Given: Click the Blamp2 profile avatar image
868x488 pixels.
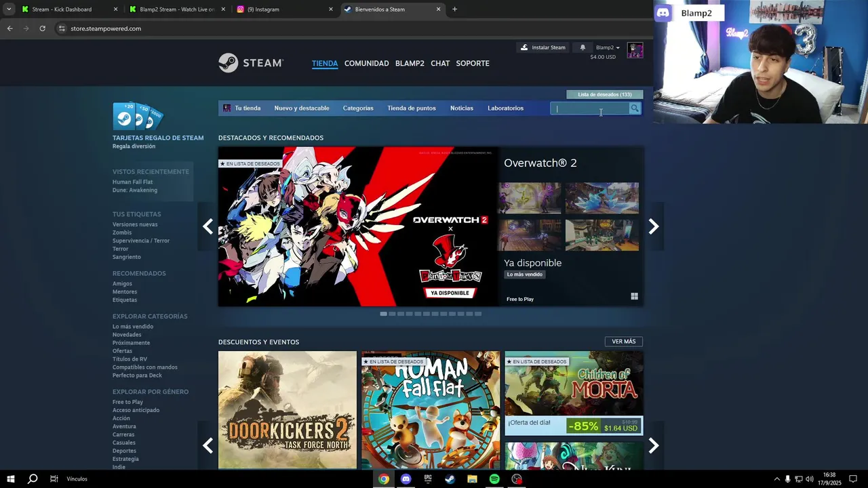Looking at the screenshot, I should point(635,50).
